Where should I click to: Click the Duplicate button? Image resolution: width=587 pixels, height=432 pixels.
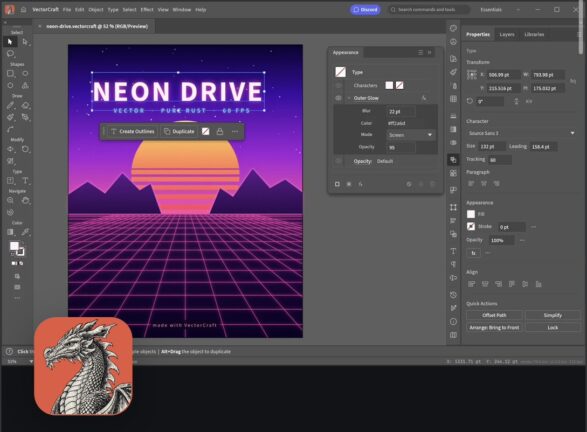coord(179,131)
